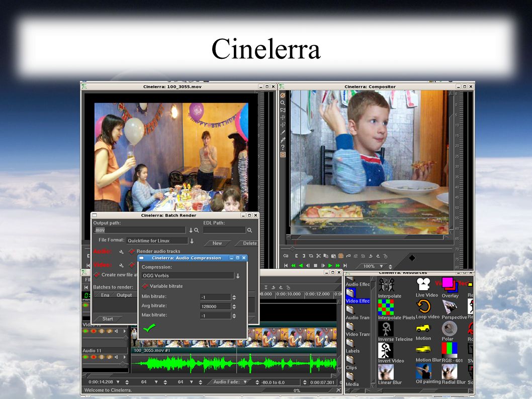Select the zoom magnifier tool in Compositor

click(x=283, y=103)
